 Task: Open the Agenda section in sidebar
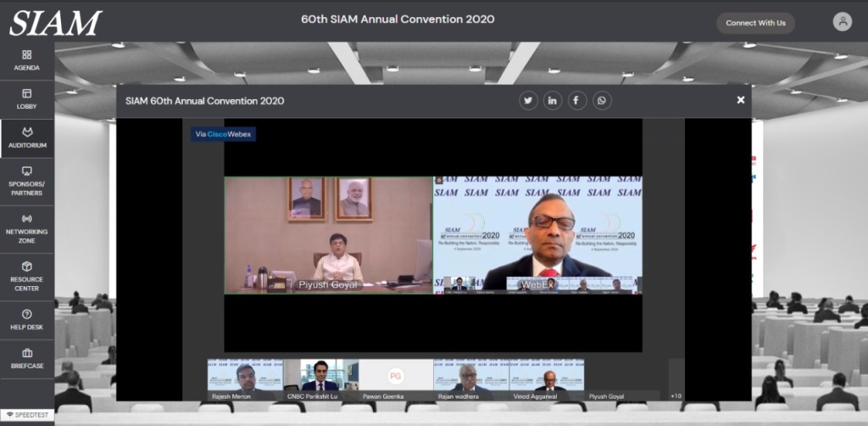tap(26, 59)
